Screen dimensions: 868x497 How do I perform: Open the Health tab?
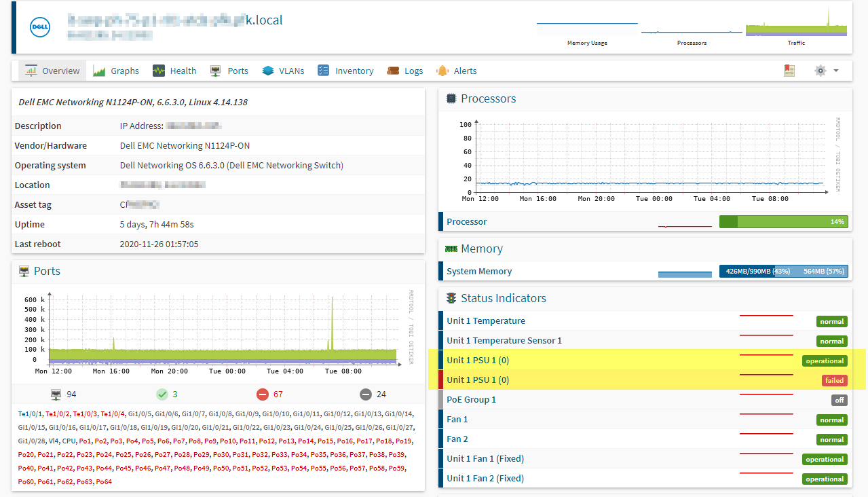pos(174,71)
